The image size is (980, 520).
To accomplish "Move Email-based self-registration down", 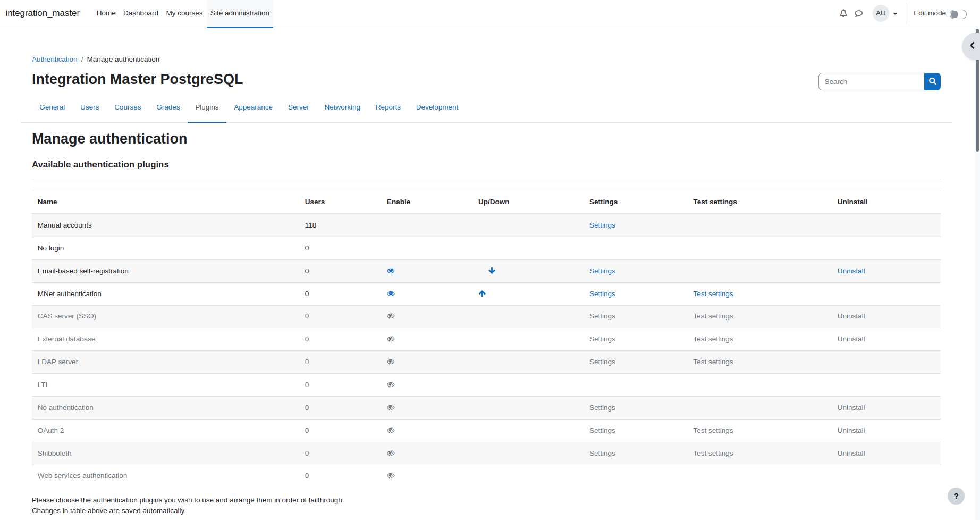I will tap(492, 271).
